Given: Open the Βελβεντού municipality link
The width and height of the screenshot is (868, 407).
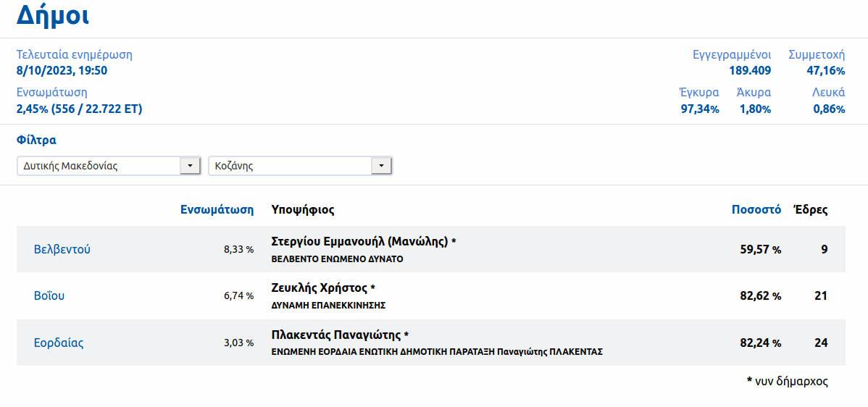Looking at the screenshot, I should pyautogui.click(x=62, y=250).
